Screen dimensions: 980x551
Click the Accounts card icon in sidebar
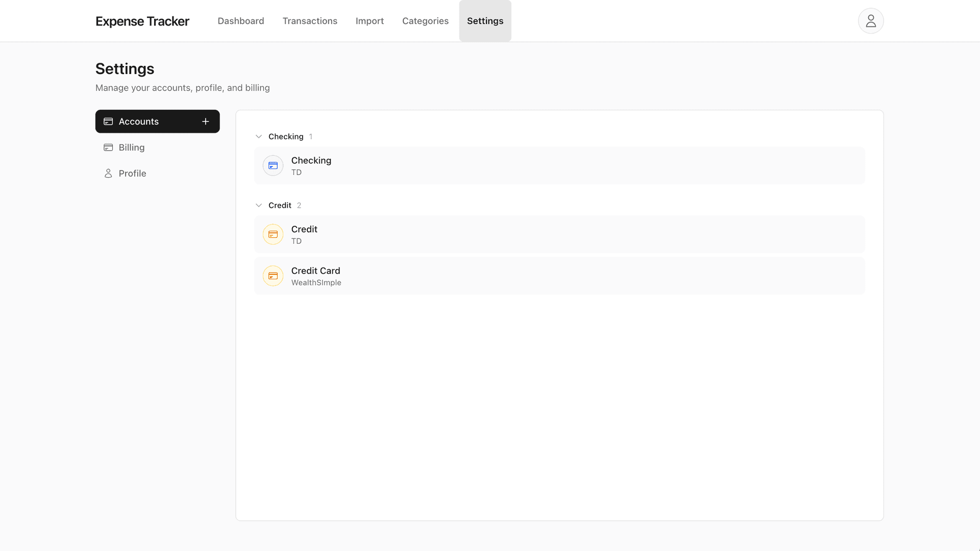(x=108, y=121)
